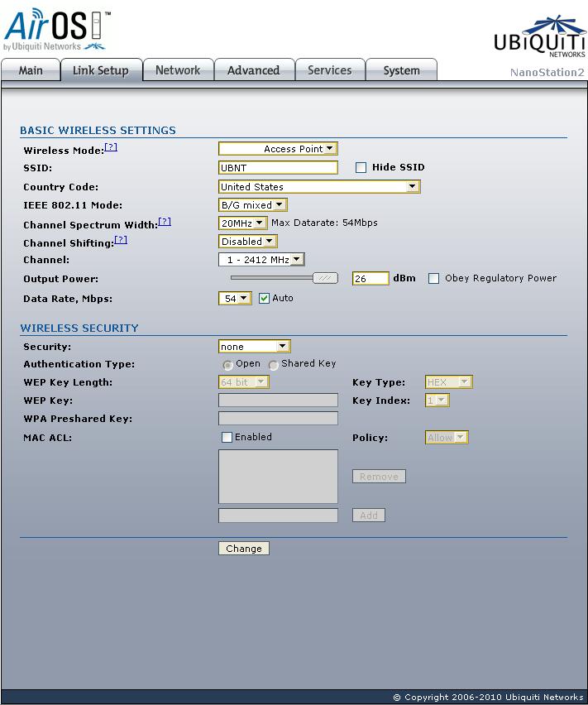Uncheck the Auto data rate checkbox
588x705 pixels.
coord(264,298)
